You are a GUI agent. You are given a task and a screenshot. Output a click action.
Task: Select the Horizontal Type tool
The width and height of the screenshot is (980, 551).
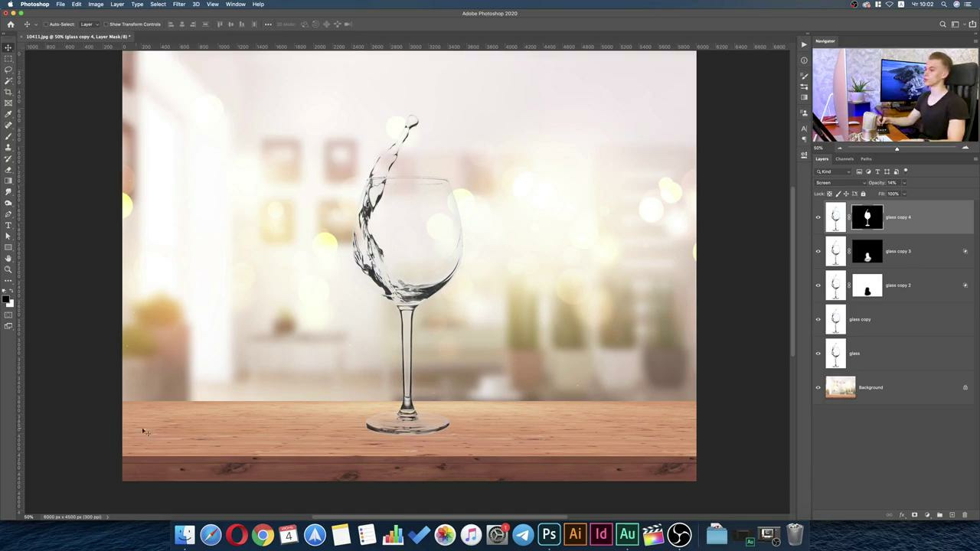(x=8, y=225)
